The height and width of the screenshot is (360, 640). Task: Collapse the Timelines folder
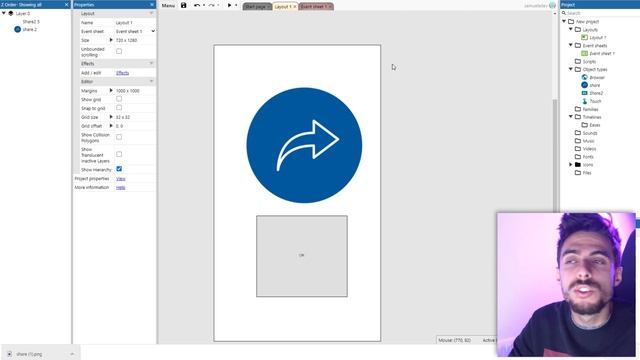coord(571,117)
